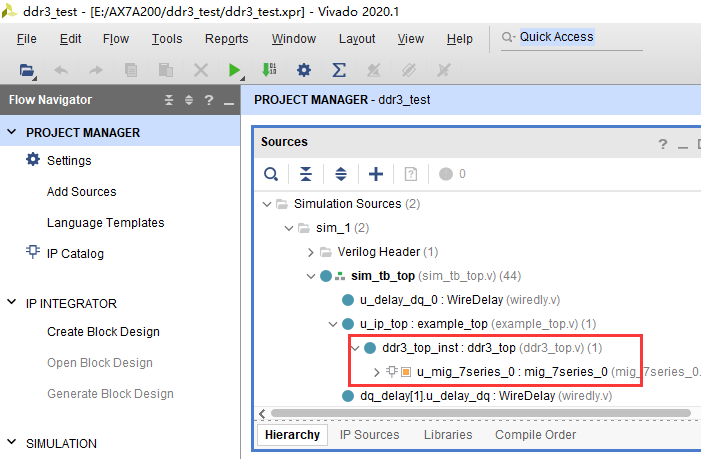
Task: Click Open Block Design
Action: [100, 362]
